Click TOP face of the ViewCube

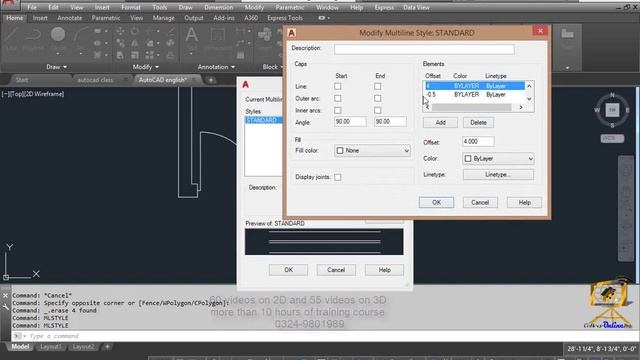click(x=612, y=110)
